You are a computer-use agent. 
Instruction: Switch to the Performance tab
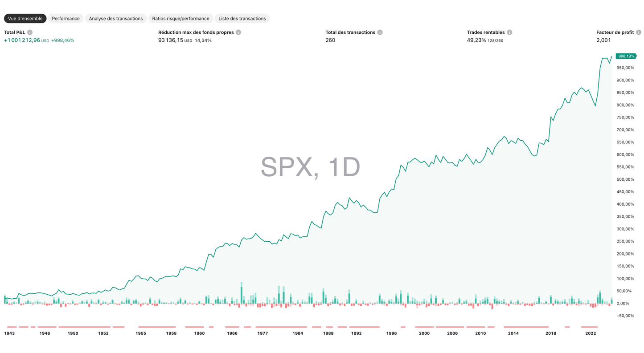[x=66, y=18]
